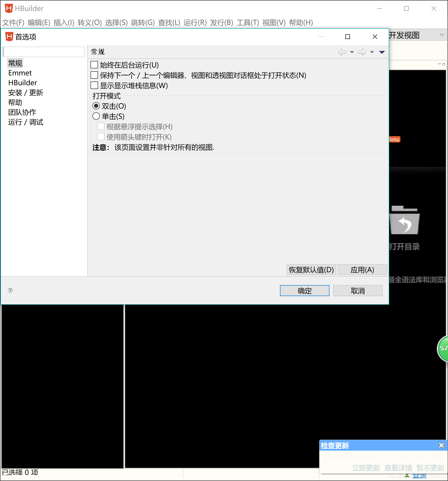
Task: Open the 编辑(E) menu
Action: (39, 22)
